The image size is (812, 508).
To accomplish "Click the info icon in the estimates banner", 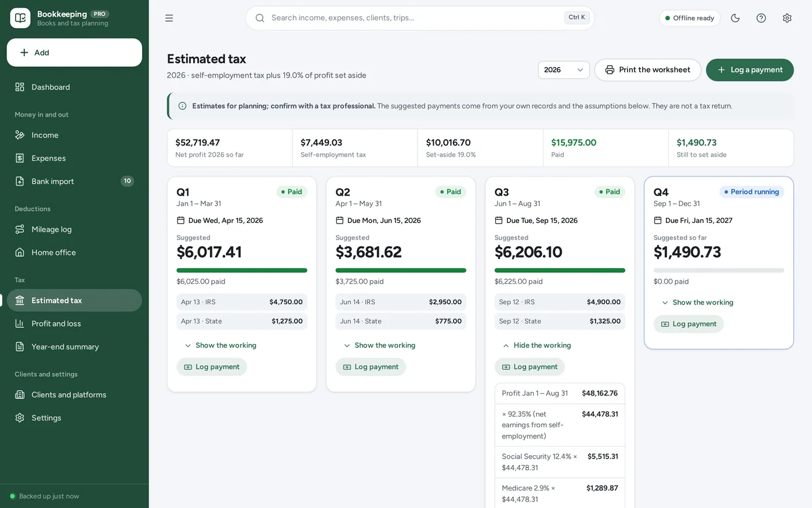I will click(x=182, y=106).
